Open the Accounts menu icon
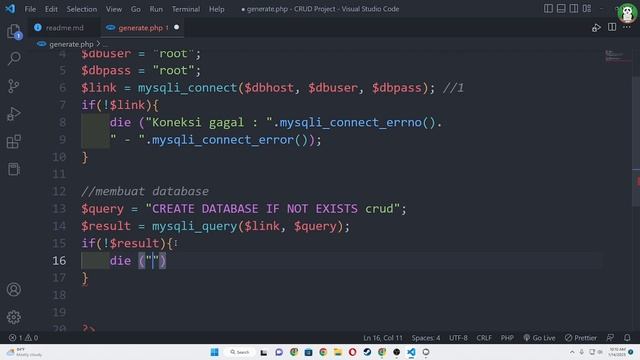Image resolution: width=640 pixels, height=360 pixels. point(14,289)
